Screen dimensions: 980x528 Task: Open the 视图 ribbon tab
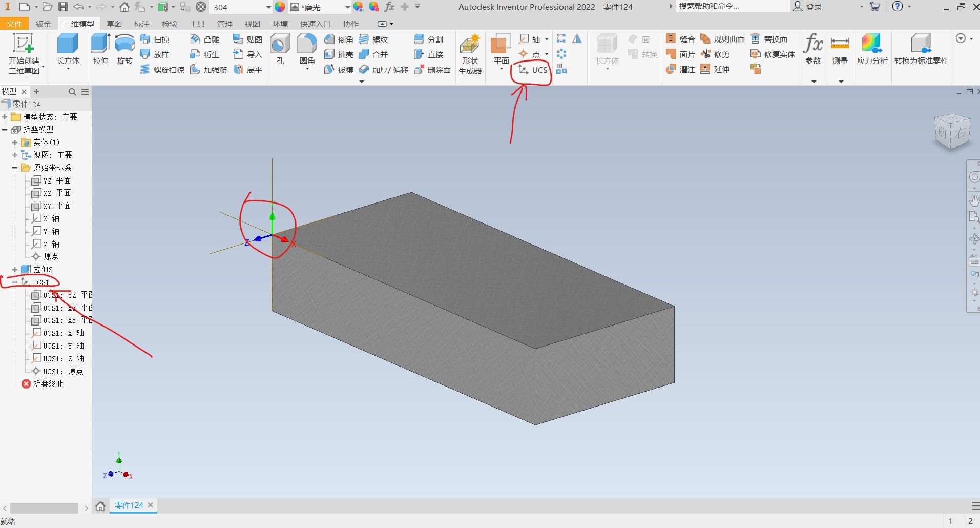coord(253,24)
